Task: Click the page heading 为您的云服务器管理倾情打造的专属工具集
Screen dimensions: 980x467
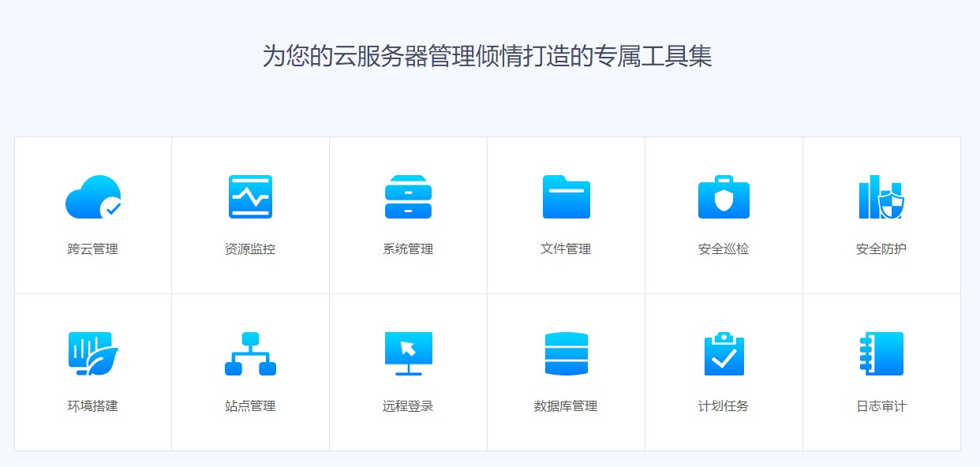Action: click(487, 56)
